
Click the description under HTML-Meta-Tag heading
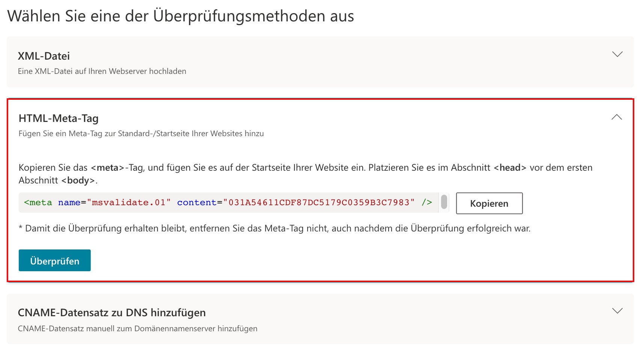pyautogui.click(x=141, y=134)
